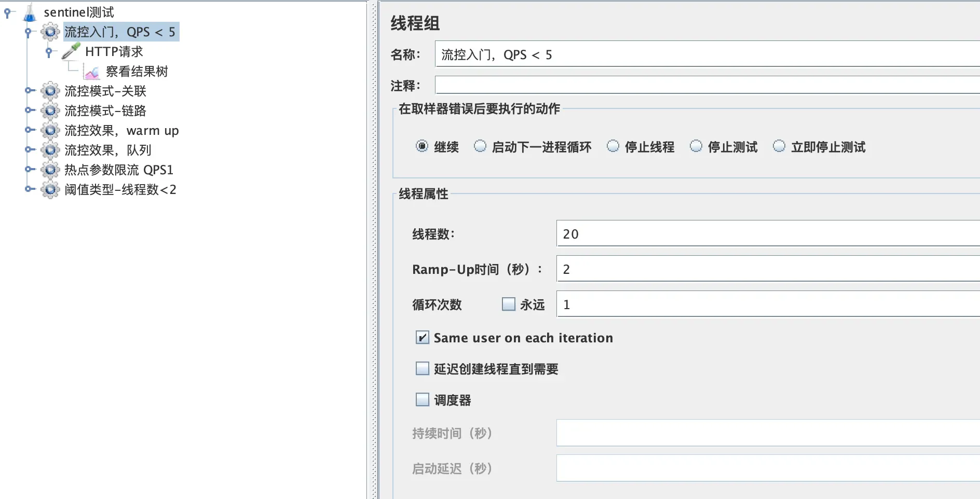980x499 pixels.
Task: Expand the 流控效果, warm up thread group
Action: pyautogui.click(x=30, y=130)
